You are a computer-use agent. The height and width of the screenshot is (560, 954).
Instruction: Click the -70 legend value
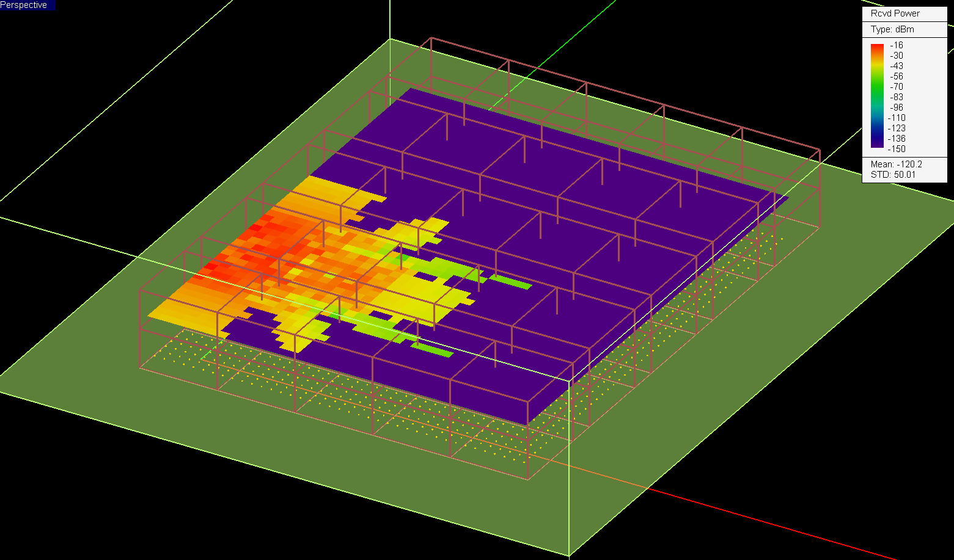coord(897,87)
